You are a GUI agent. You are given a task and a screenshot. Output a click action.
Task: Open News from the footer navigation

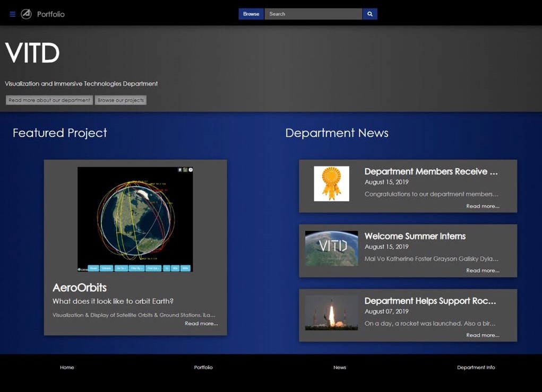tap(340, 368)
